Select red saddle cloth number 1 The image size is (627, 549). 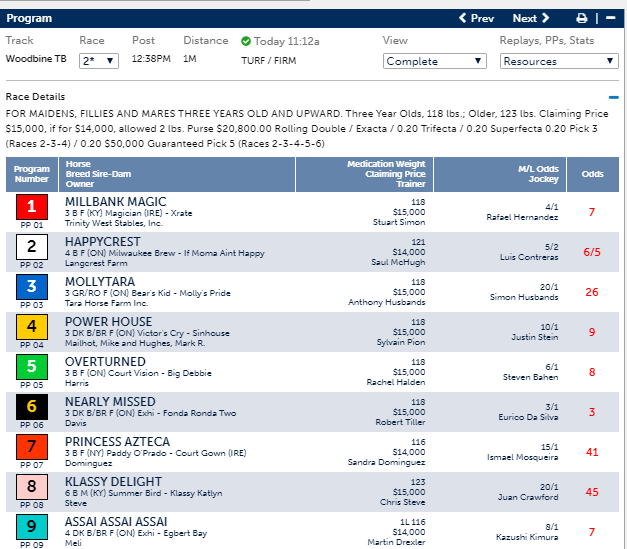(x=32, y=207)
